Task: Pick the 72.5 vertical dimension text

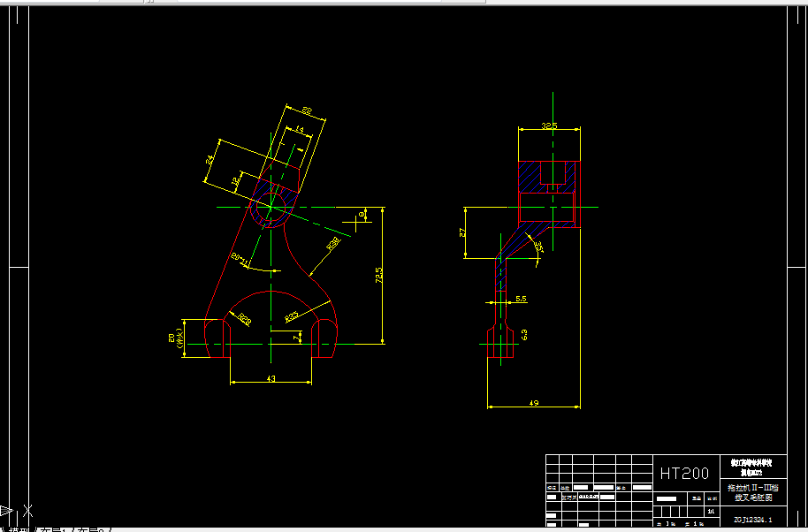Action: (378, 275)
